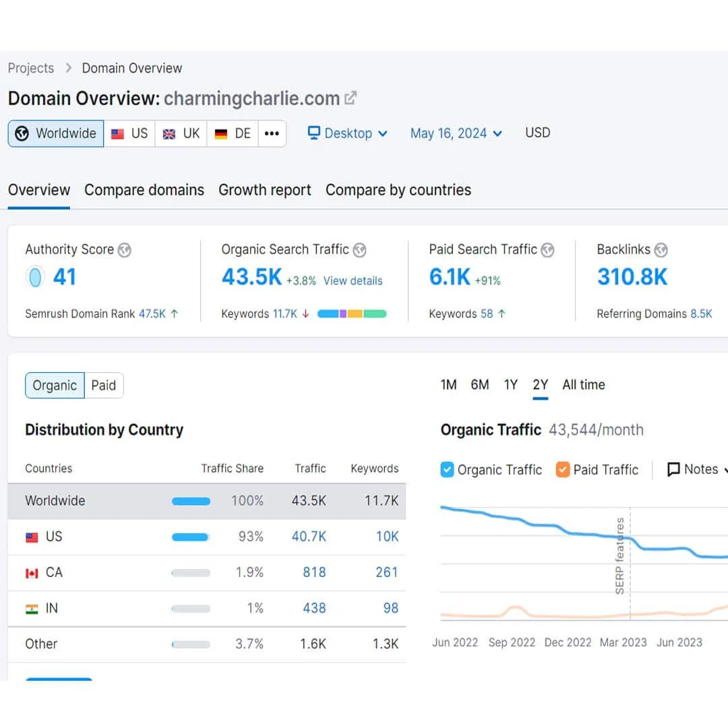This screenshot has width=728, height=728.
Task: Open more countries ellipsis button
Action: [272, 133]
